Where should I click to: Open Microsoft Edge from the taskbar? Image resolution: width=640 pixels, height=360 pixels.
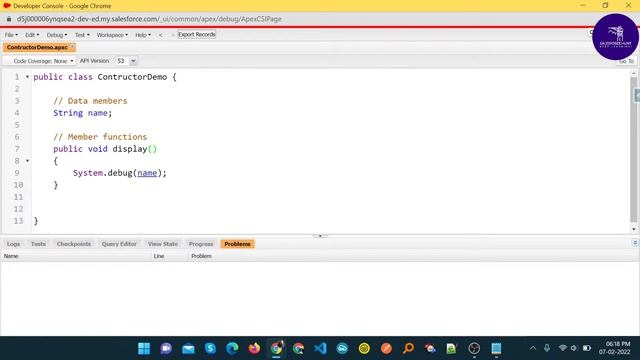click(x=232, y=348)
